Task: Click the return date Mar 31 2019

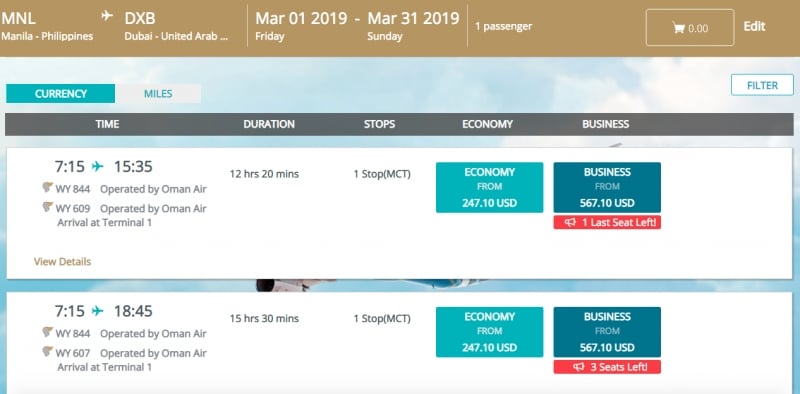Action: [413, 19]
